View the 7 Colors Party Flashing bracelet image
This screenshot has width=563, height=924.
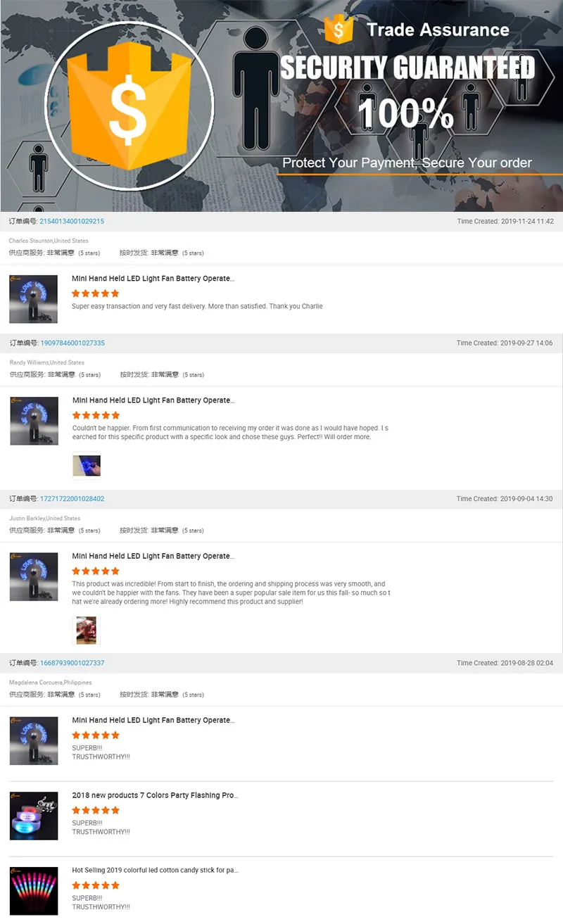tap(34, 816)
